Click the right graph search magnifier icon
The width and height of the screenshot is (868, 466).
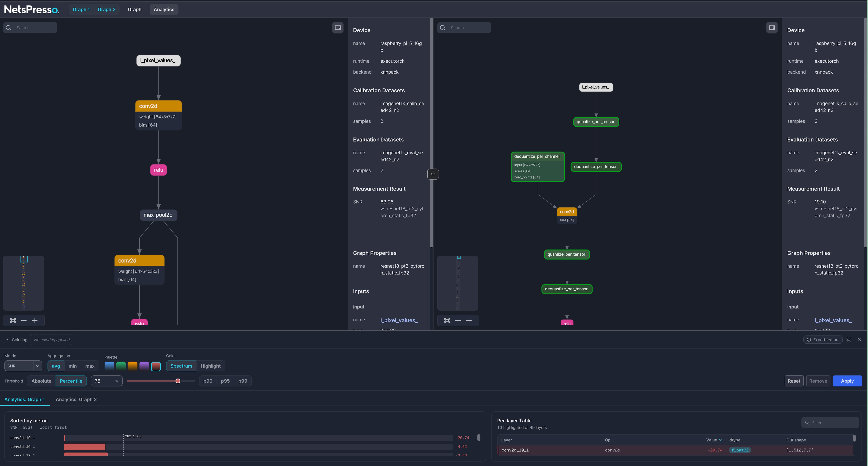pyautogui.click(x=443, y=28)
